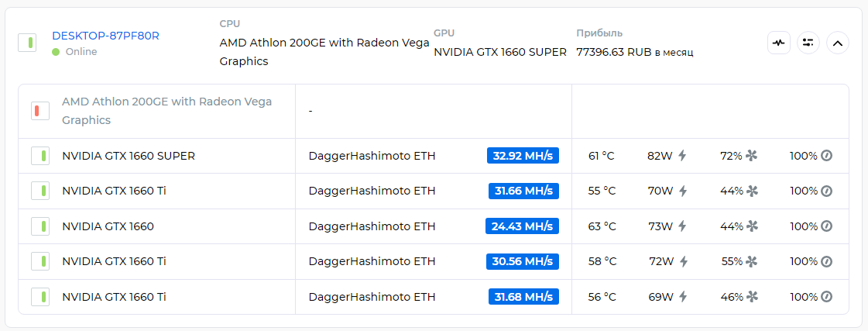Open the DESKTOP-87PF80R rig link
868x331 pixels.
coord(105,36)
